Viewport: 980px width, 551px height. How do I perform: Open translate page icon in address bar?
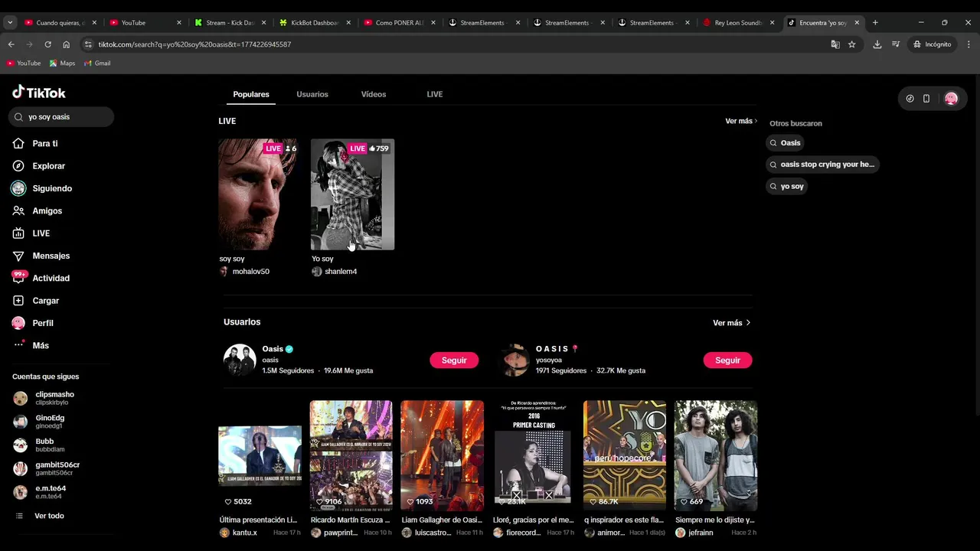(x=835, y=44)
